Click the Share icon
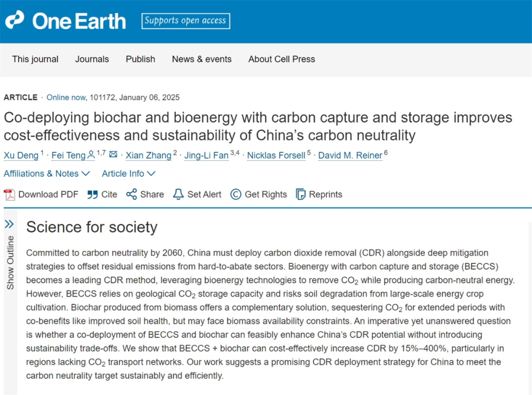532x395 pixels. [x=131, y=194]
